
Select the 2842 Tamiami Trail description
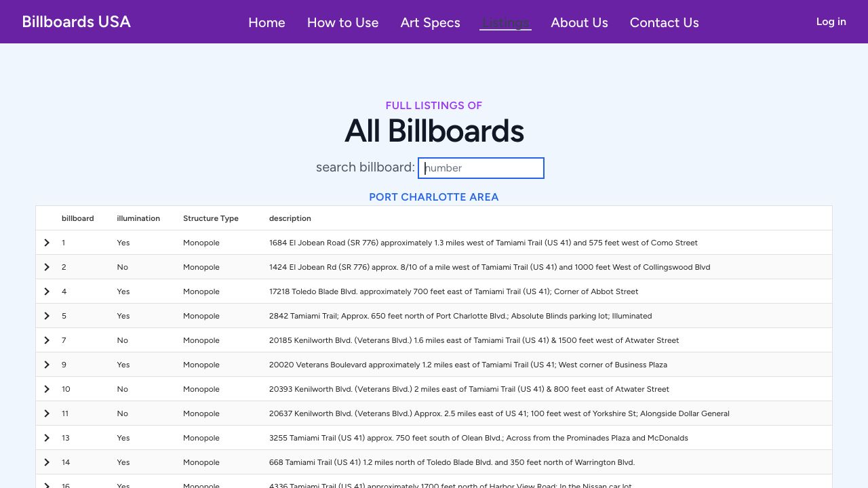point(460,316)
